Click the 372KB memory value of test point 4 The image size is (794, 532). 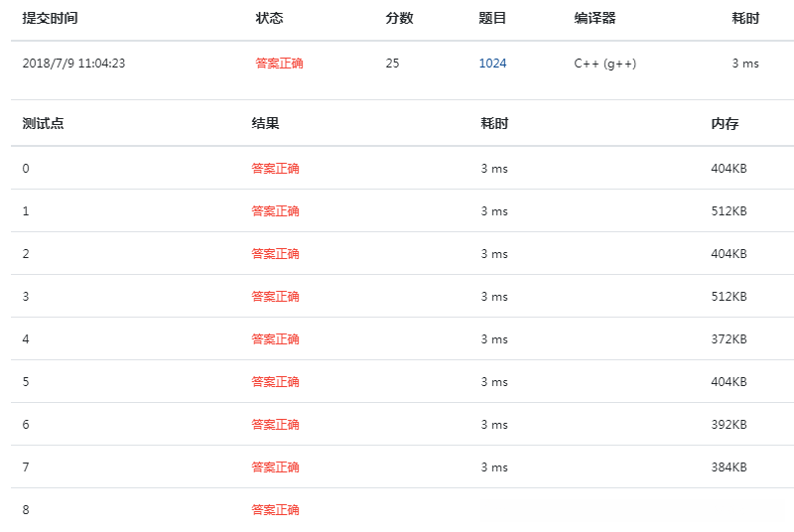point(728,339)
